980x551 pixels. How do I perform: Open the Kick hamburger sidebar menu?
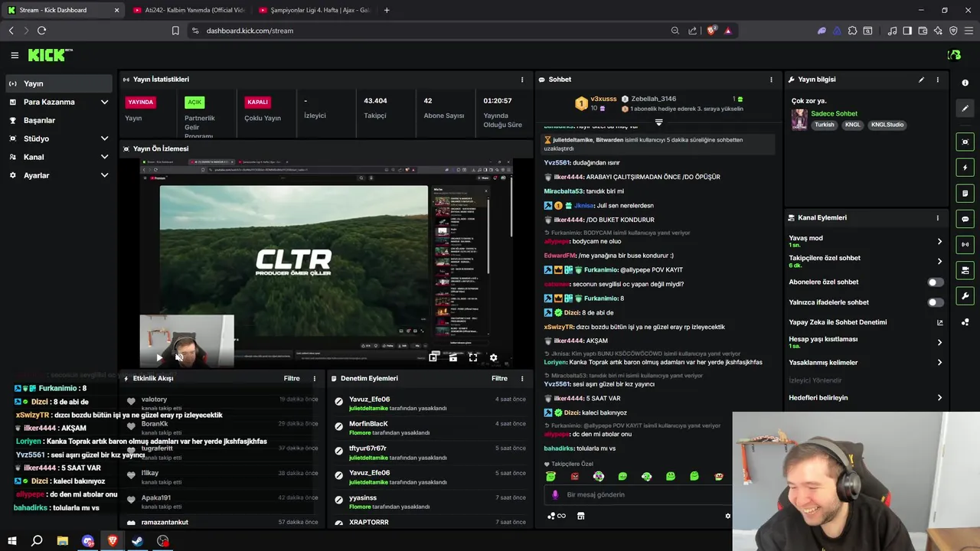[15, 55]
